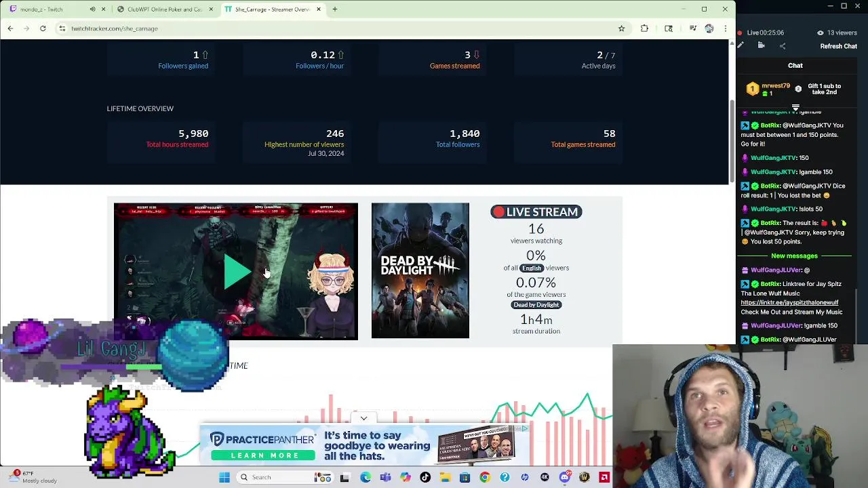Jump to New messages divider in chat
Image resolution: width=868 pixels, height=488 pixels.
[x=794, y=256]
